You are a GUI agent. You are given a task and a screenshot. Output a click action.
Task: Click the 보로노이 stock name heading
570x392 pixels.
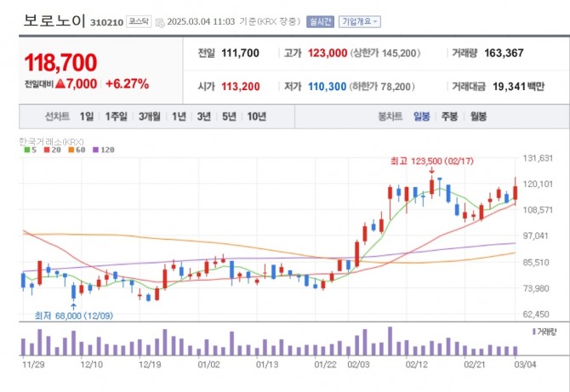click(x=54, y=20)
